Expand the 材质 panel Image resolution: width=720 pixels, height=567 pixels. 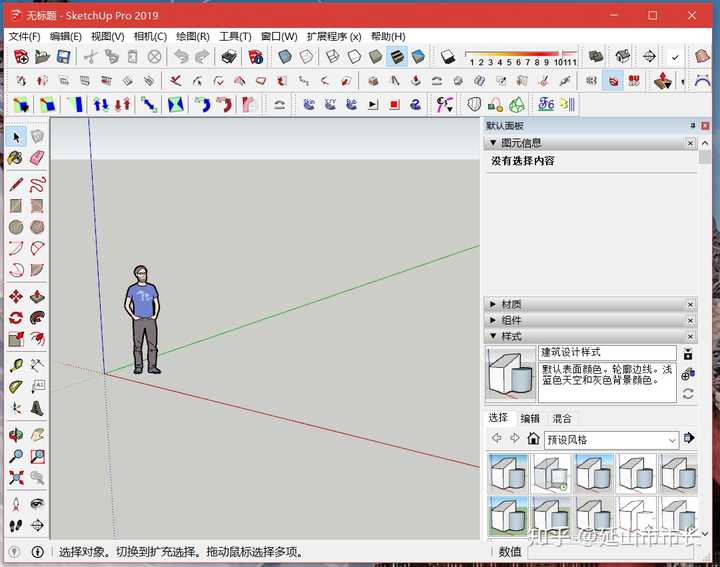pos(493,304)
